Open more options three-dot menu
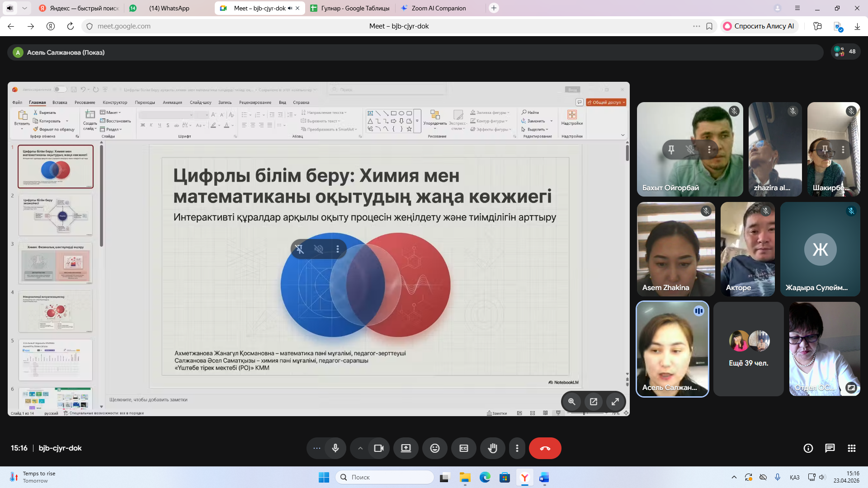This screenshot has width=868, height=488. (517, 448)
